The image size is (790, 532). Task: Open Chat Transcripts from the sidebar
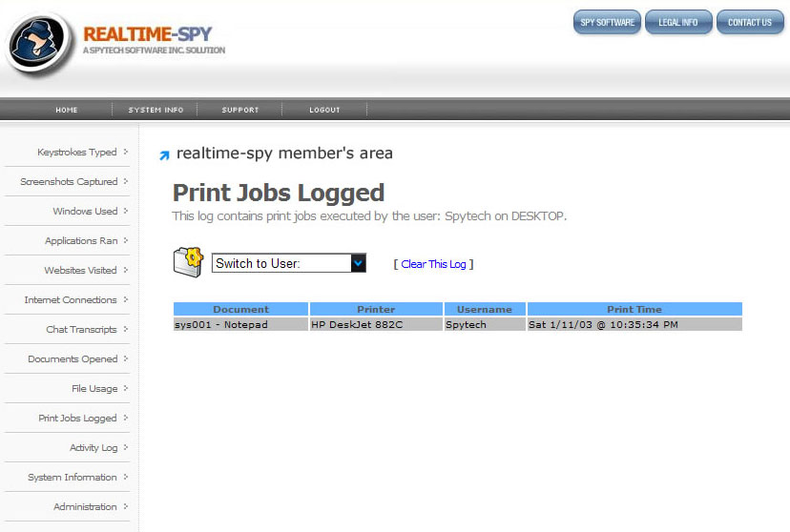pos(81,329)
